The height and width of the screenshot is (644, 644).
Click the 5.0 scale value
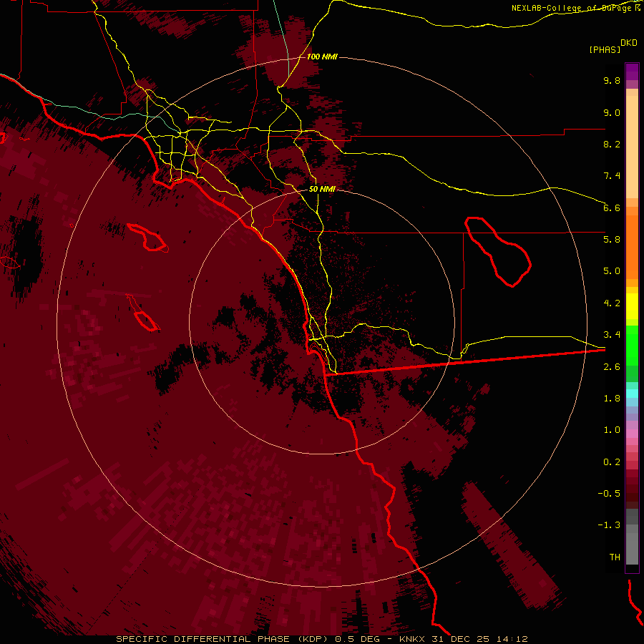click(x=612, y=271)
